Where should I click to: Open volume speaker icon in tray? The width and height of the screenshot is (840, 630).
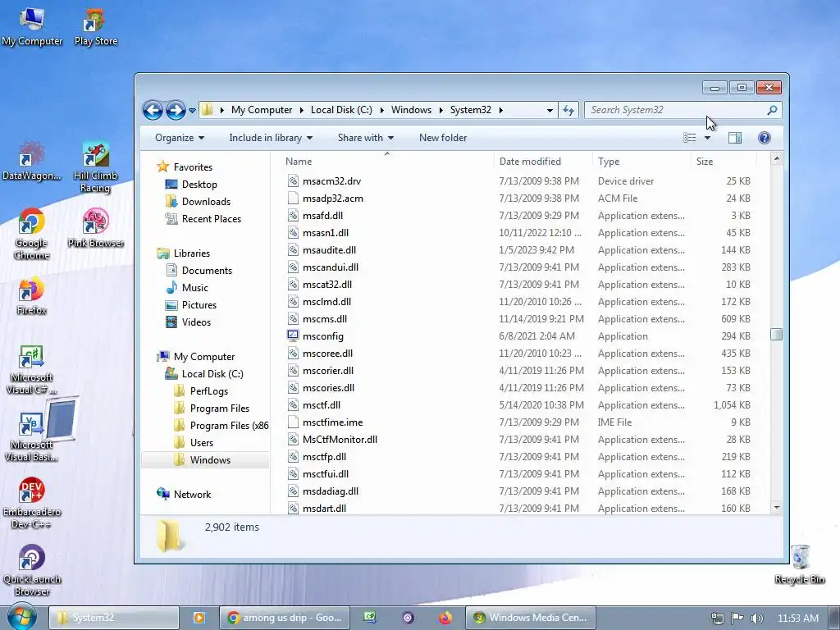pyautogui.click(x=756, y=619)
